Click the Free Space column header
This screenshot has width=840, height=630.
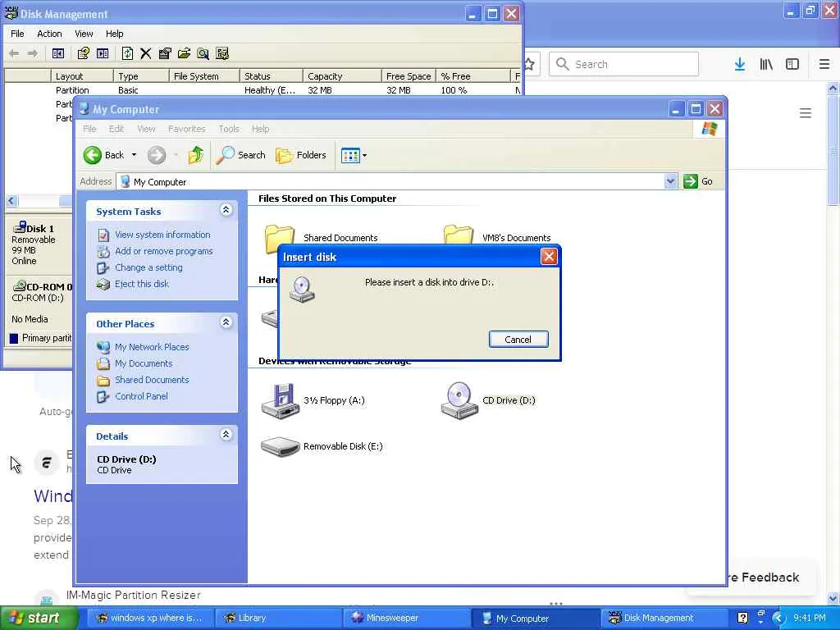[409, 76]
